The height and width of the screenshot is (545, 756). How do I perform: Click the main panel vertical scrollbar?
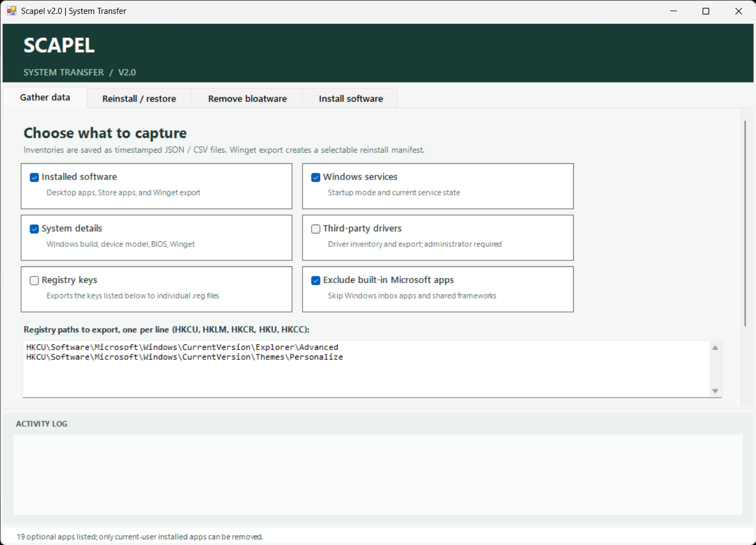(x=745, y=223)
